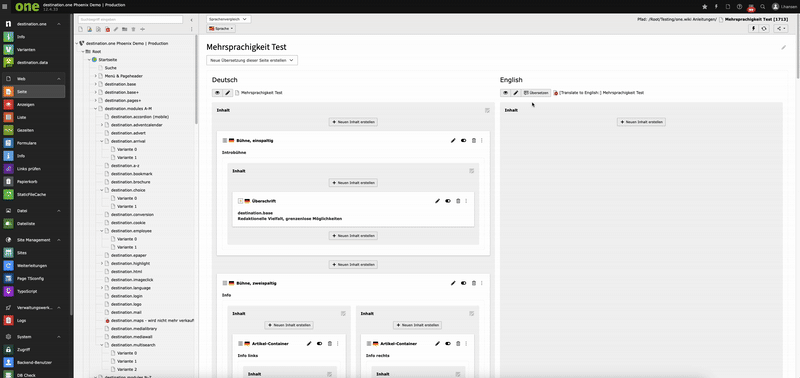The image size is (800, 378).
Task: Toggle visibility of Bühne, einspaltig
Action: tap(463, 140)
